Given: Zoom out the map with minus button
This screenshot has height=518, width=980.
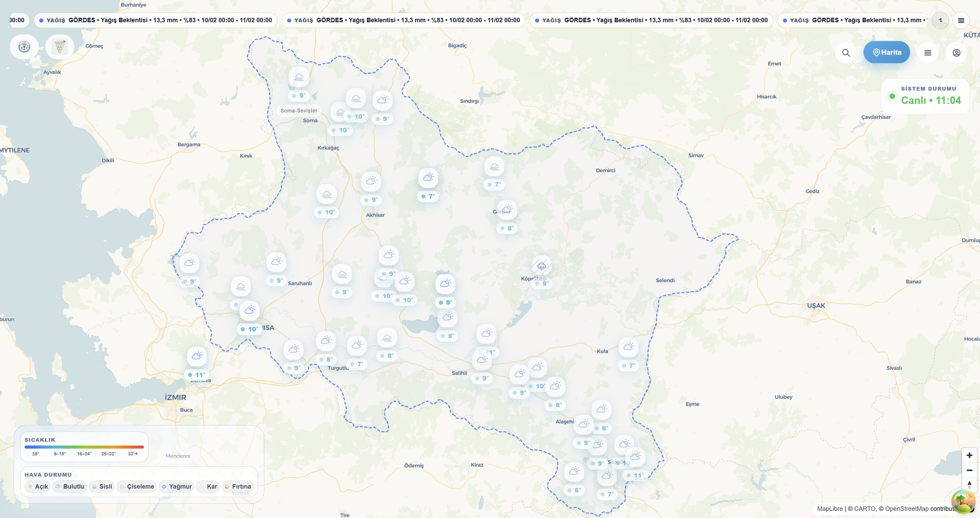Looking at the screenshot, I should (x=969, y=470).
